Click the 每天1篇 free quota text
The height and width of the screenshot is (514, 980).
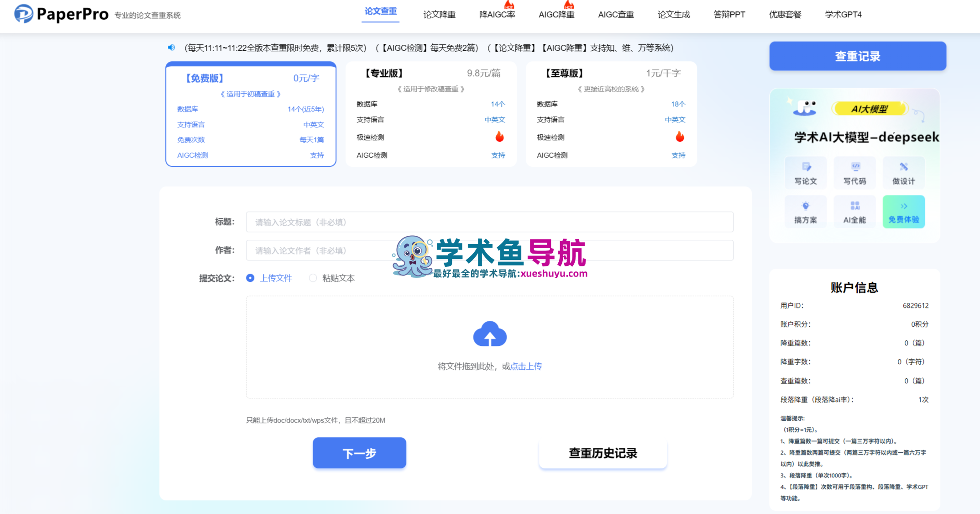312,140
